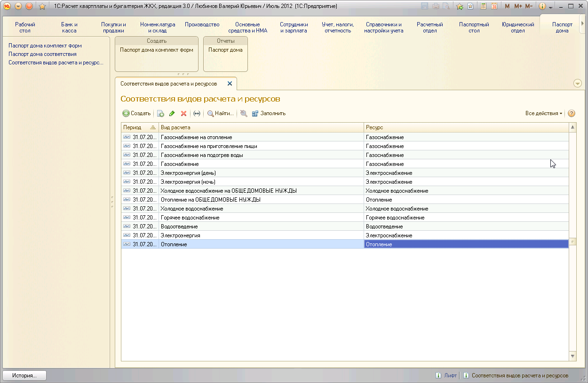Viewport: 588px width, 383px height.
Task: Open the Юридический отдел section
Action: point(518,27)
